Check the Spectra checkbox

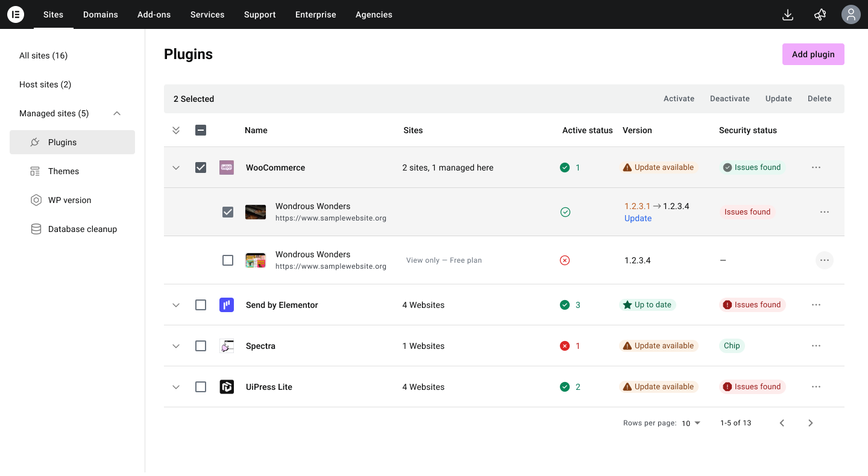(x=201, y=346)
